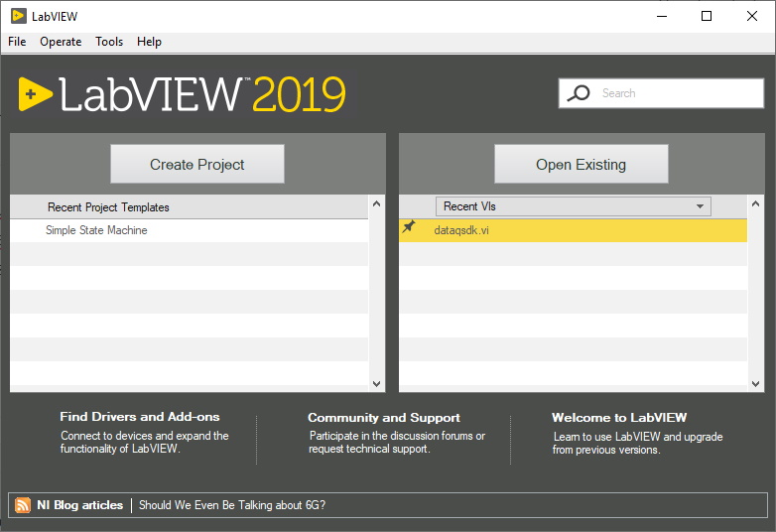Select the Simple State Machine template
The image size is (776, 532).
point(190,230)
